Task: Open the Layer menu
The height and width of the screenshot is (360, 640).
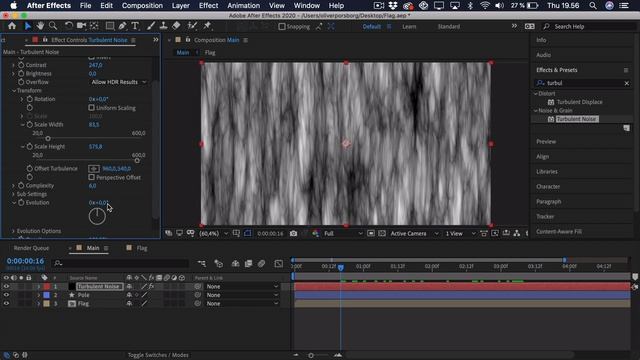Action: pyautogui.click(x=180, y=6)
